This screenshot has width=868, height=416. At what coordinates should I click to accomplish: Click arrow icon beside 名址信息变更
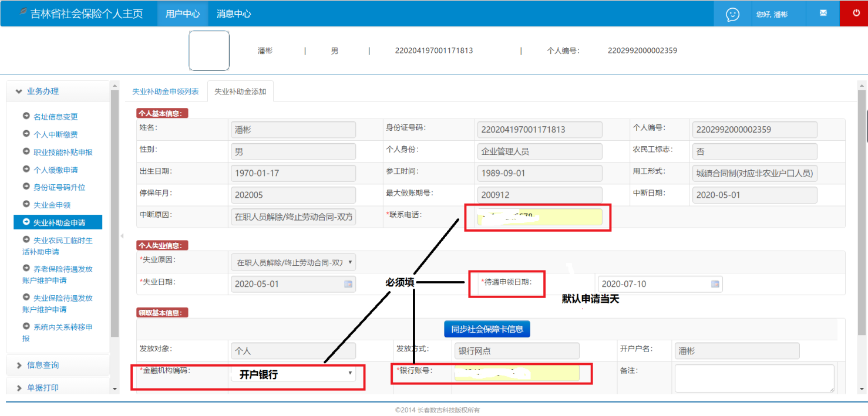pyautogui.click(x=26, y=116)
